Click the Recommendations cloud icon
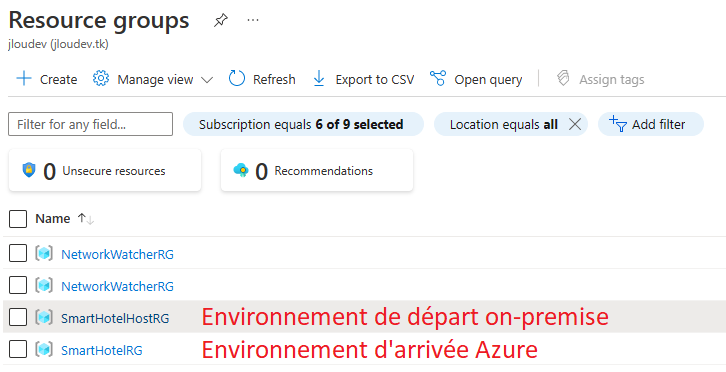Image resolution: width=726 pixels, height=372 pixels. coord(241,170)
